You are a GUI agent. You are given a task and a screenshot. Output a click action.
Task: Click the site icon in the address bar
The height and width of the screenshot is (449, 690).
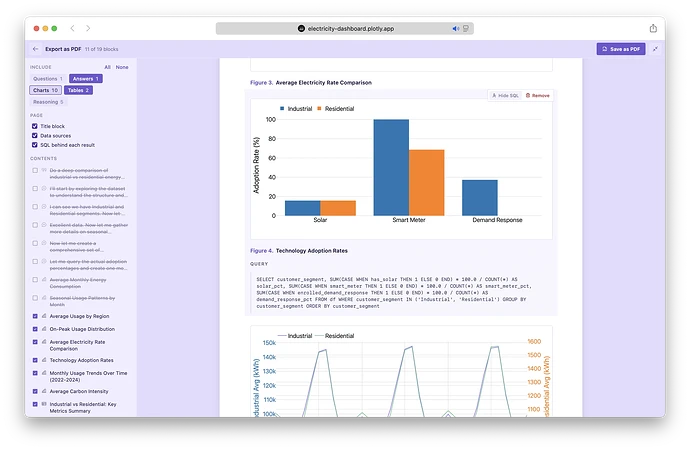click(x=301, y=29)
